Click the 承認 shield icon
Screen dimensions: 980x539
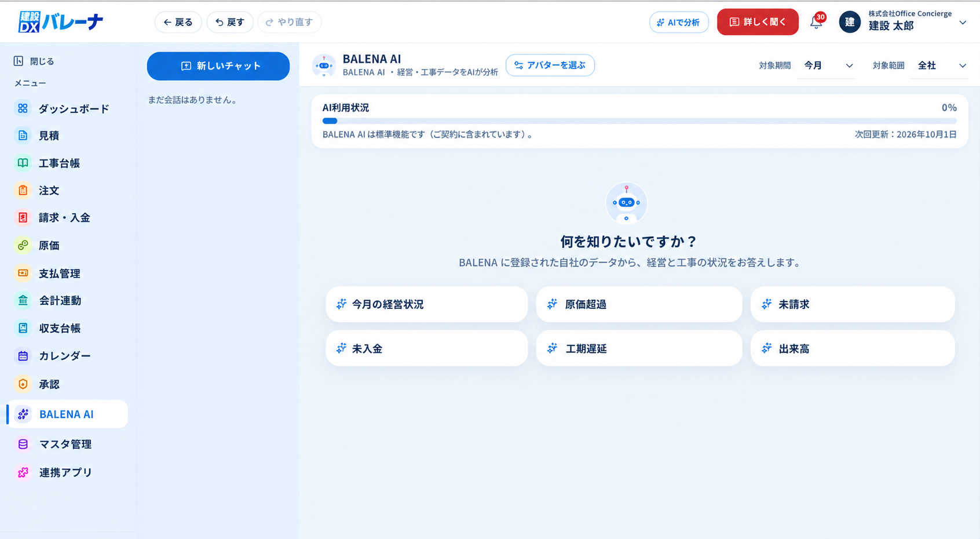click(x=23, y=384)
